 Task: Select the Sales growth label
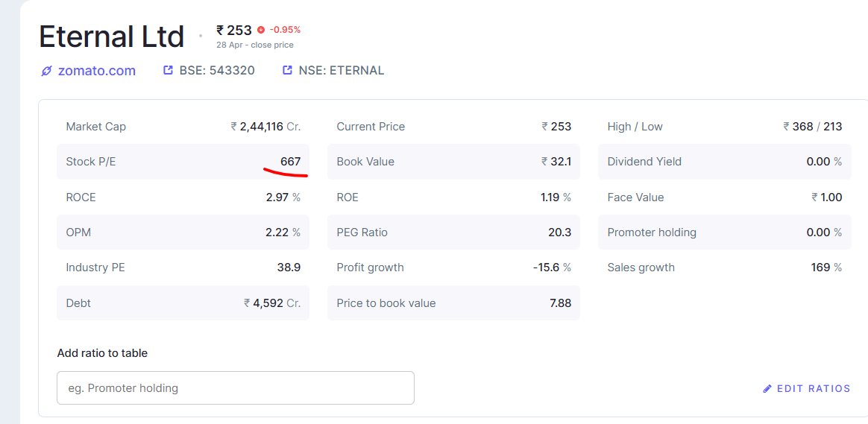[641, 268]
